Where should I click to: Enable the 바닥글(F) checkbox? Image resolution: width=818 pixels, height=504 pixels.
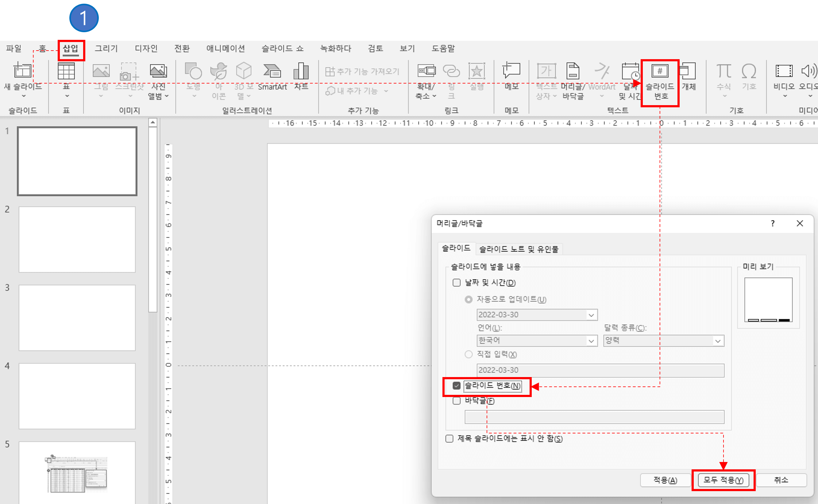tap(456, 401)
